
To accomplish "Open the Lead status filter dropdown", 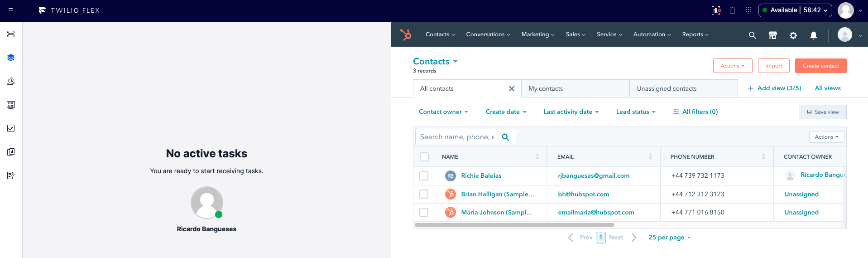I will coord(636,112).
